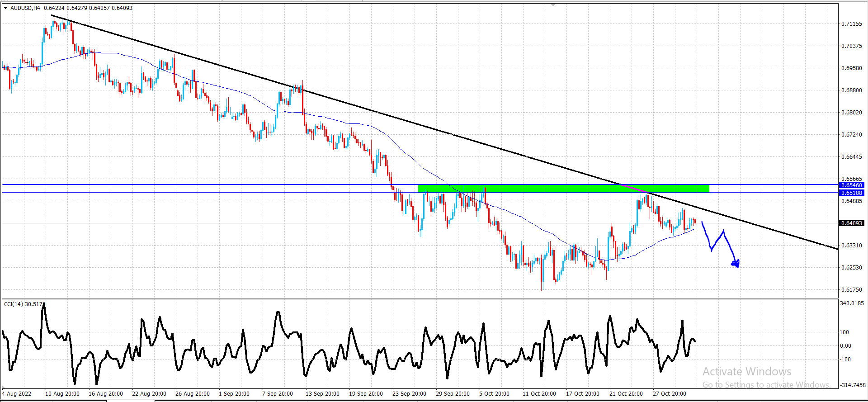
Task: Select the hand-drawn blue arrow forecast
Action: (720, 244)
